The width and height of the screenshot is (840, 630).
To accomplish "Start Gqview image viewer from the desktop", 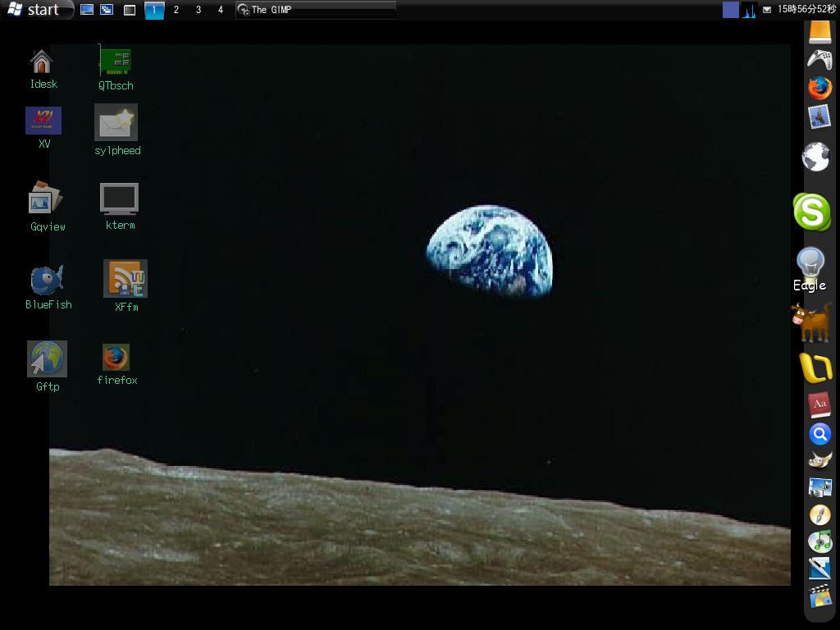I will click(45, 199).
